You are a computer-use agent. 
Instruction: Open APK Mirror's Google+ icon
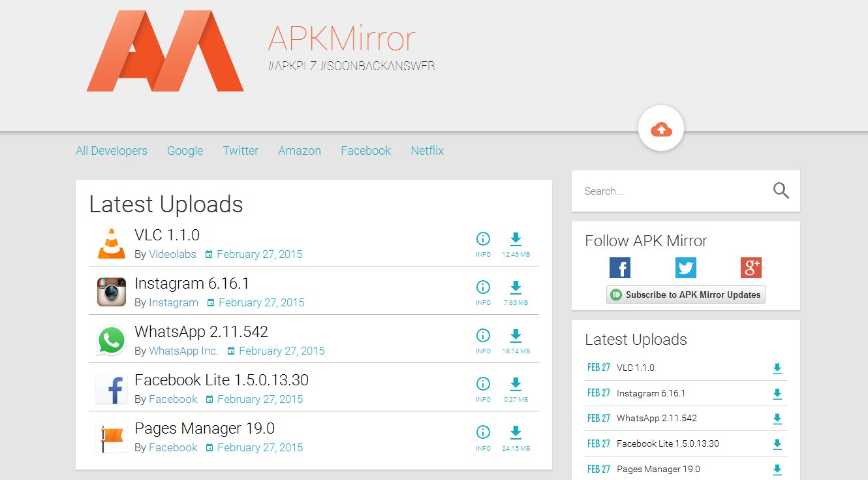coord(751,268)
